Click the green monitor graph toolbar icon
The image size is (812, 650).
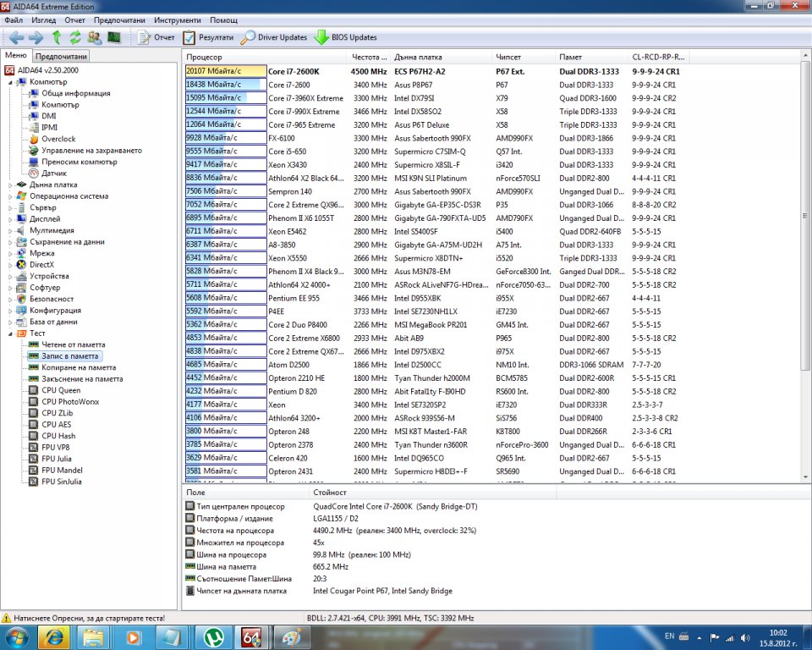tap(113, 37)
